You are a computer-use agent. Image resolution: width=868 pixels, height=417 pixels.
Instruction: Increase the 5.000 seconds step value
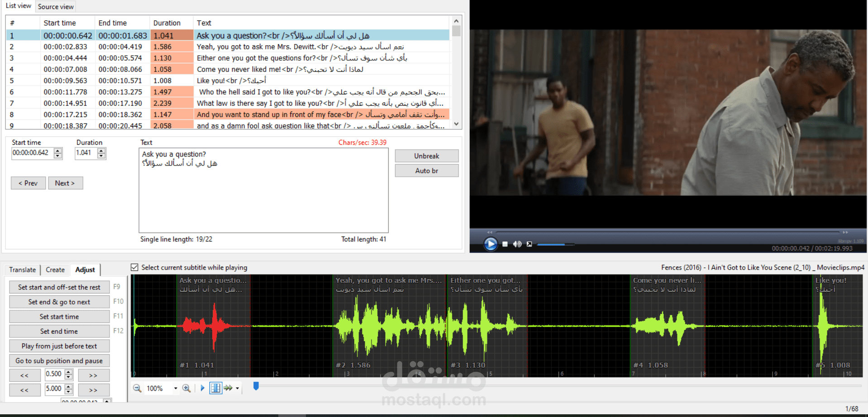click(x=69, y=386)
